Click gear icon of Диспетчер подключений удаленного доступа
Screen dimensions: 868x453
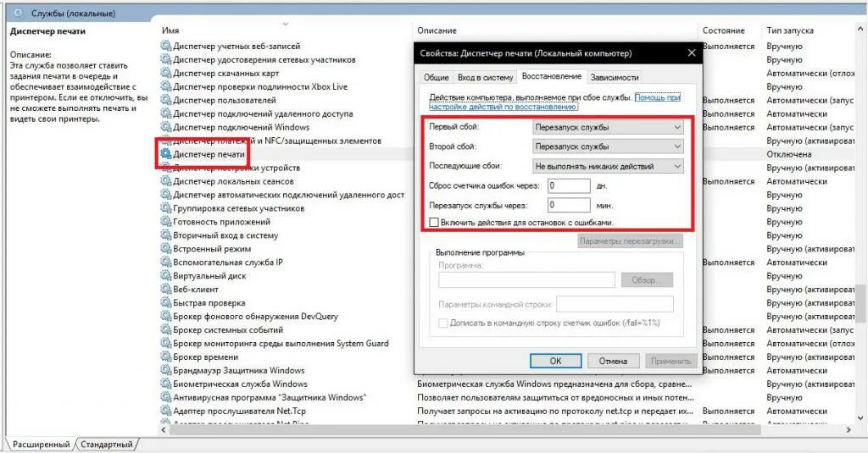(x=166, y=113)
